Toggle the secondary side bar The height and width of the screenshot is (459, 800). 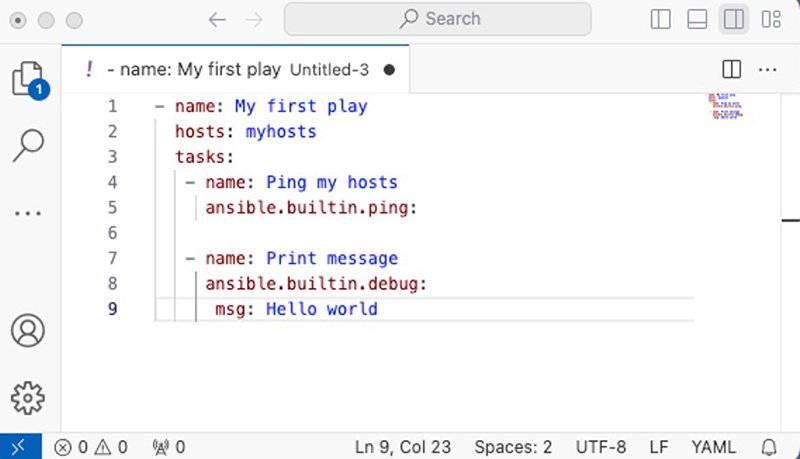pos(733,19)
